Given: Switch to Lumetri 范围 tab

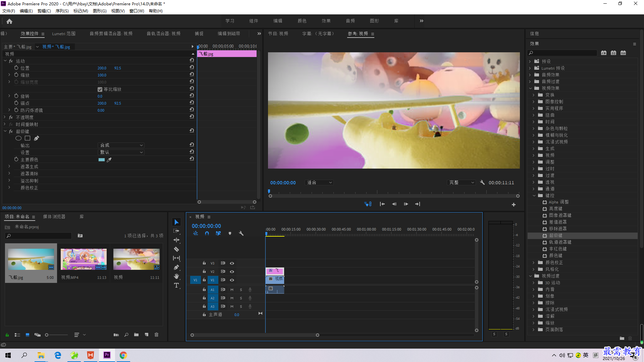Looking at the screenshot, I should pyautogui.click(x=64, y=34).
